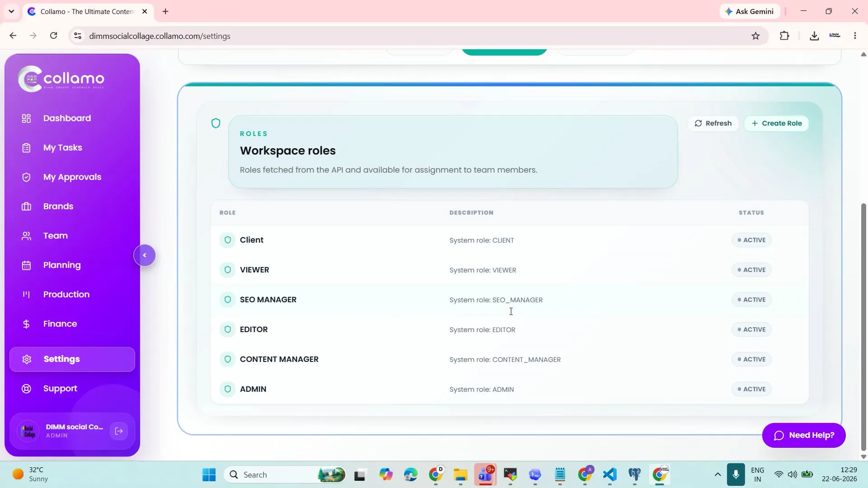Show hidden system tray icons chevron

[x=717, y=475]
